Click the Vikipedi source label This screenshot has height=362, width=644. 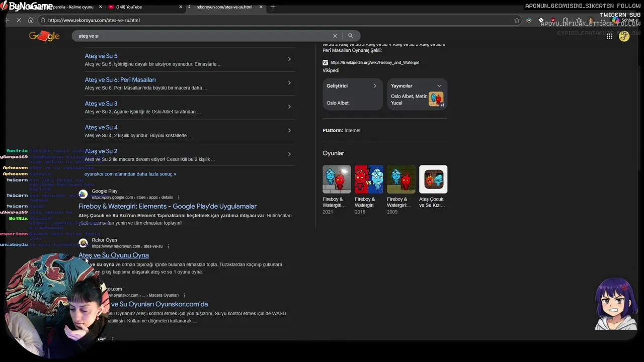point(331,70)
